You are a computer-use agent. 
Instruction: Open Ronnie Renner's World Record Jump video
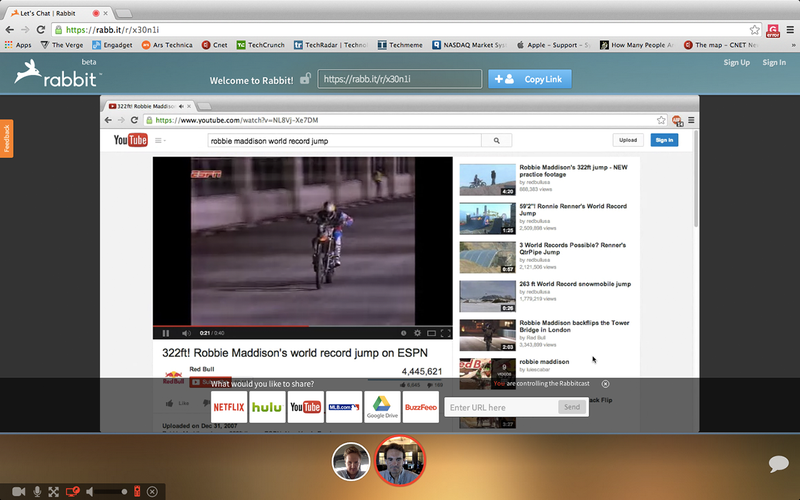(x=573, y=210)
